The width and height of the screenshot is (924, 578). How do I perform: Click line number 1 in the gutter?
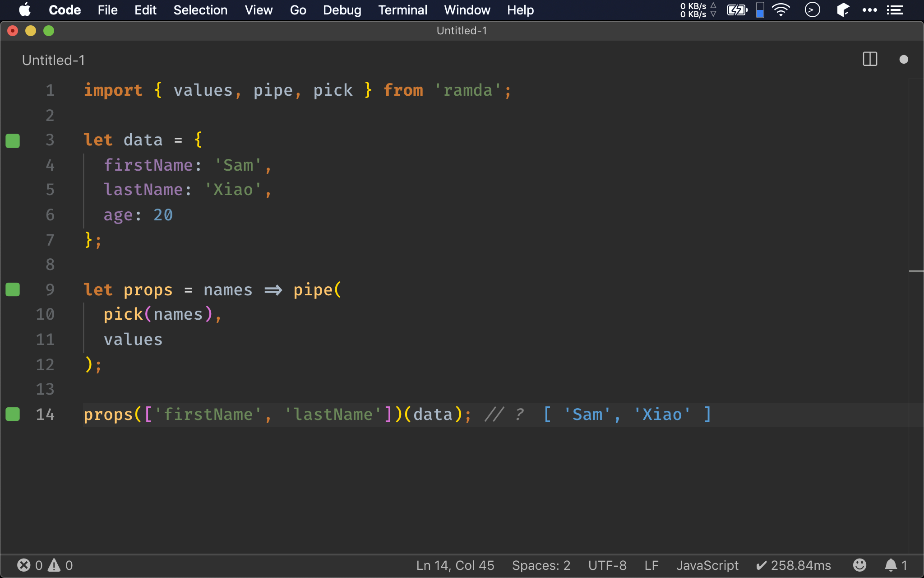(50, 90)
